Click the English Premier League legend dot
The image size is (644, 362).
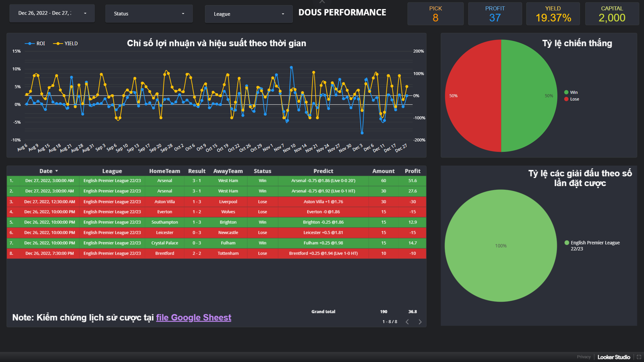[567, 243]
